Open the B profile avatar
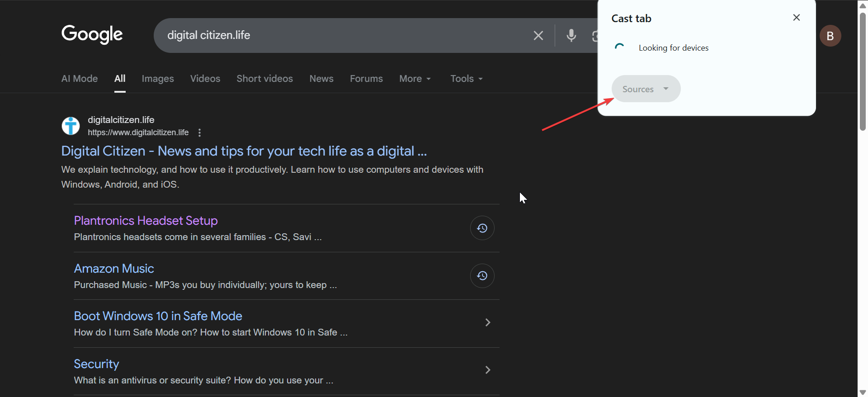This screenshot has width=868, height=397. (x=830, y=36)
